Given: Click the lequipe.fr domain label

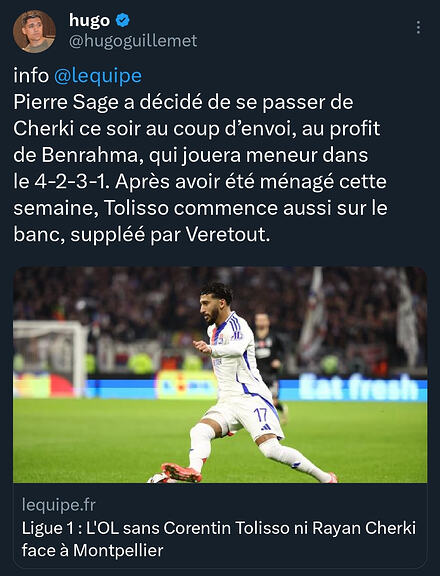Looking at the screenshot, I should tap(58, 505).
